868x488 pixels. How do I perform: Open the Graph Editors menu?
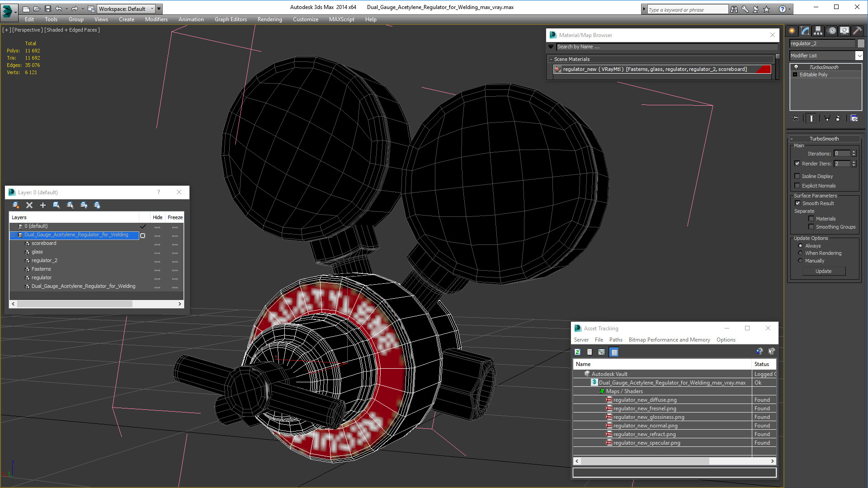(x=231, y=19)
